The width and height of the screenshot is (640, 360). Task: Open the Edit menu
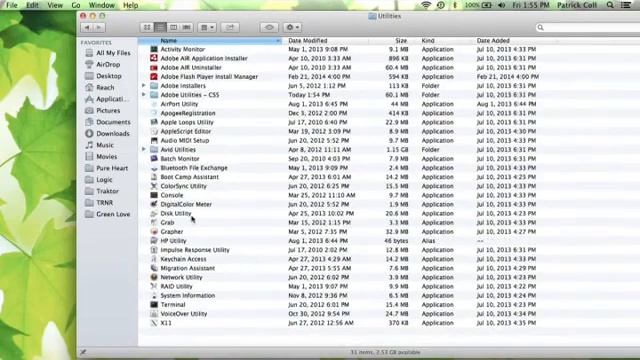[x=32, y=5]
